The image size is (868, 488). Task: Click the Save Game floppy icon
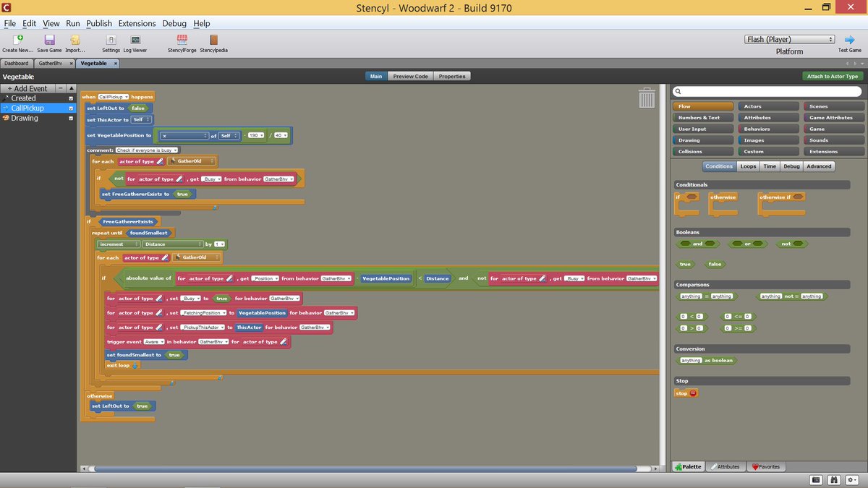(x=49, y=40)
